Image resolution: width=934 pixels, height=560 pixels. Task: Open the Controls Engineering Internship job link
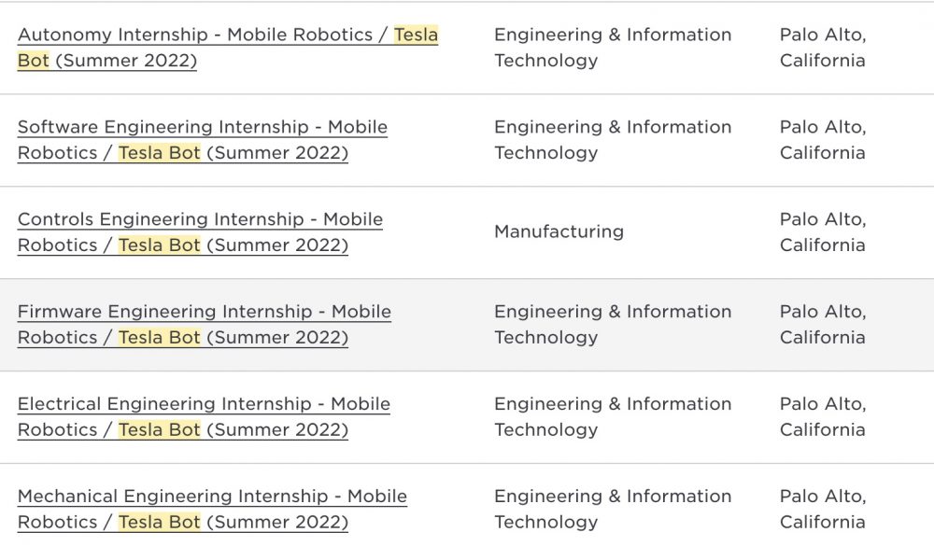[200, 232]
